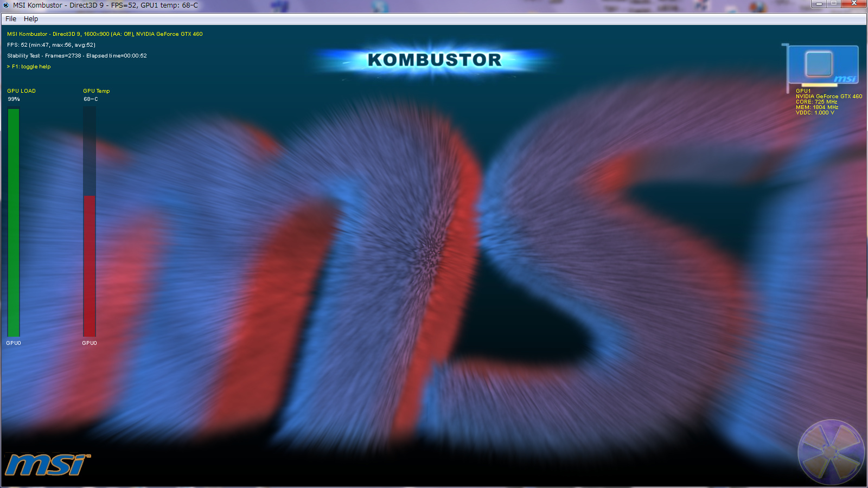The height and width of the screenshot is (488, 868).
Task: Click the spinning fan icon
Action: click(x=830, y=452)
